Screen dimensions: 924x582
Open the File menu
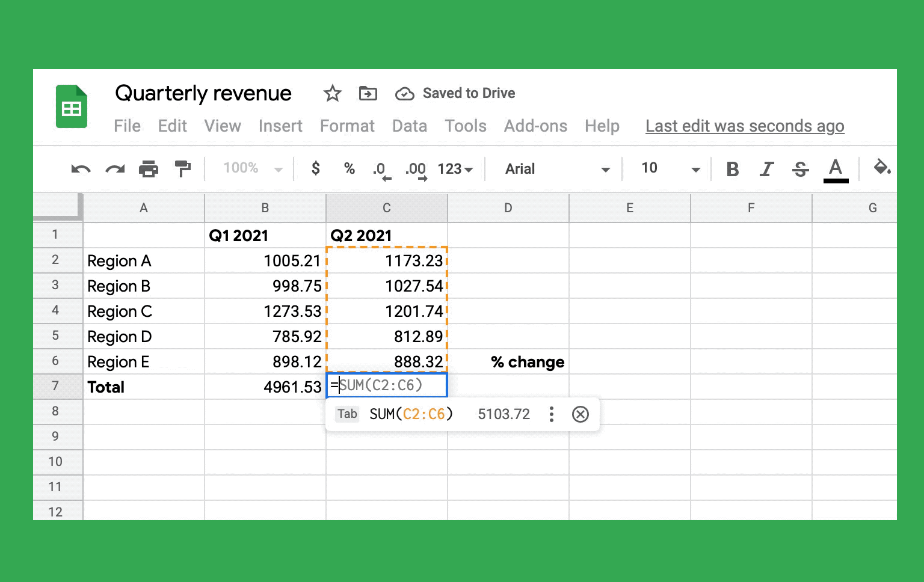click(x=127, y=126)
